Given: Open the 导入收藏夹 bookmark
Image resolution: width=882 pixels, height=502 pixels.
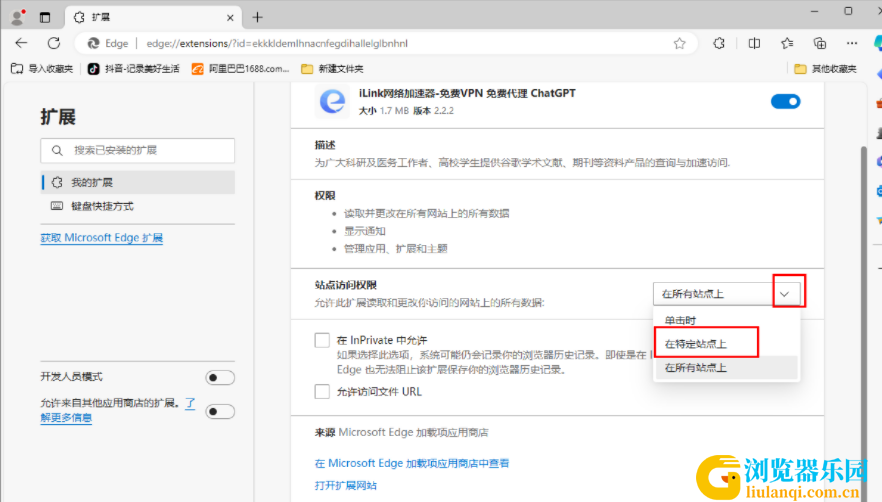Looking at the screenshot, I should click(42, 69).
